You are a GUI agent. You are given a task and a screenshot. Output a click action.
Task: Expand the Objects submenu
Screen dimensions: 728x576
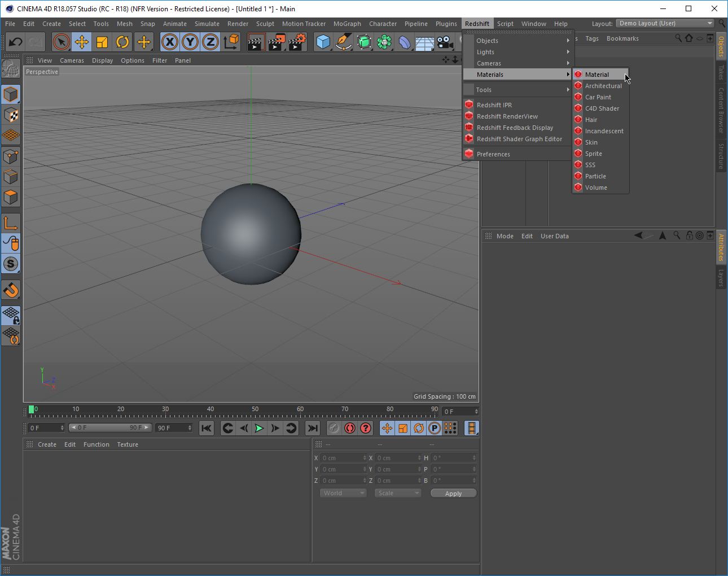pos(518,41)
